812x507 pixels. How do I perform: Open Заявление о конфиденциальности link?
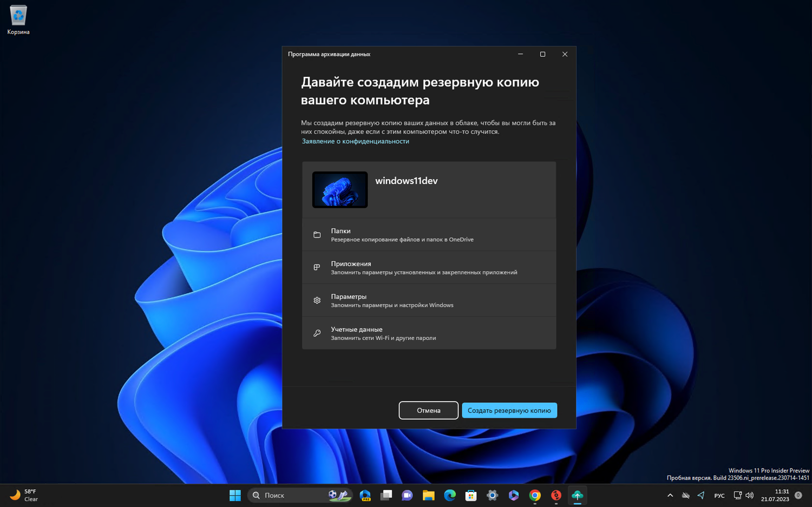click(356, 141)
